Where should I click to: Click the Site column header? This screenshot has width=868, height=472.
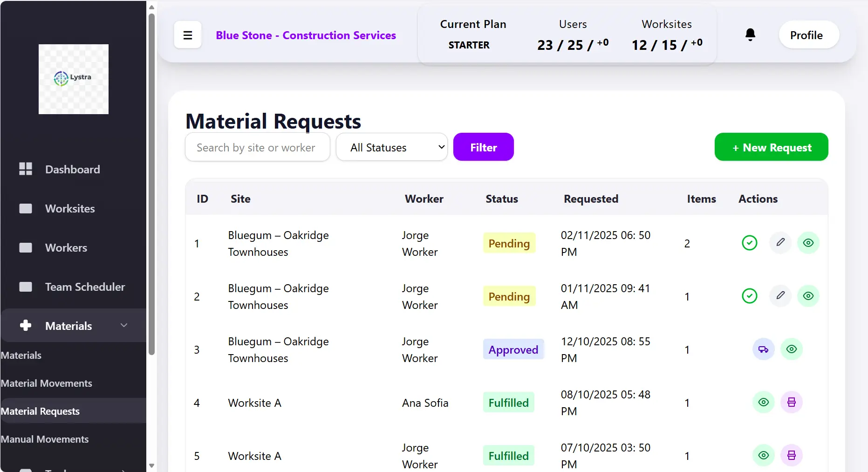click(240, 199)
